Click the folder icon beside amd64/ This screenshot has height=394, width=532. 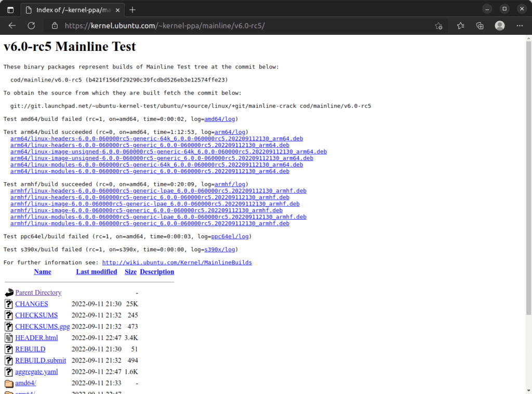point(9,384)
